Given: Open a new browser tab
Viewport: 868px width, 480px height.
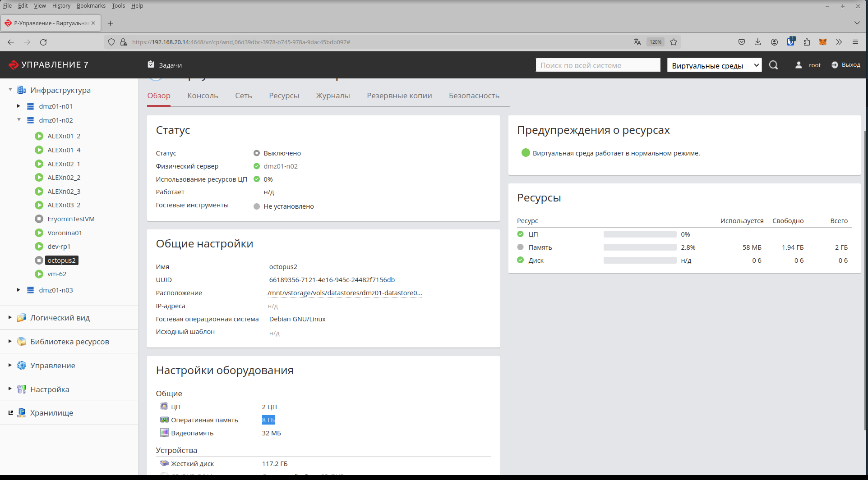Looking at the screenshot, I should tap(110, 23).
